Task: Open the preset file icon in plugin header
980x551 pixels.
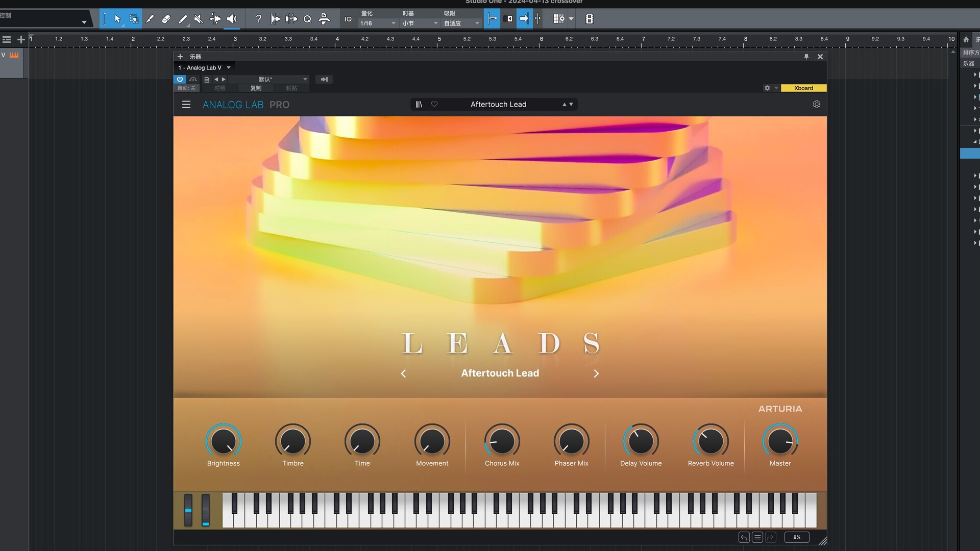Action: [x=207, y=80]
